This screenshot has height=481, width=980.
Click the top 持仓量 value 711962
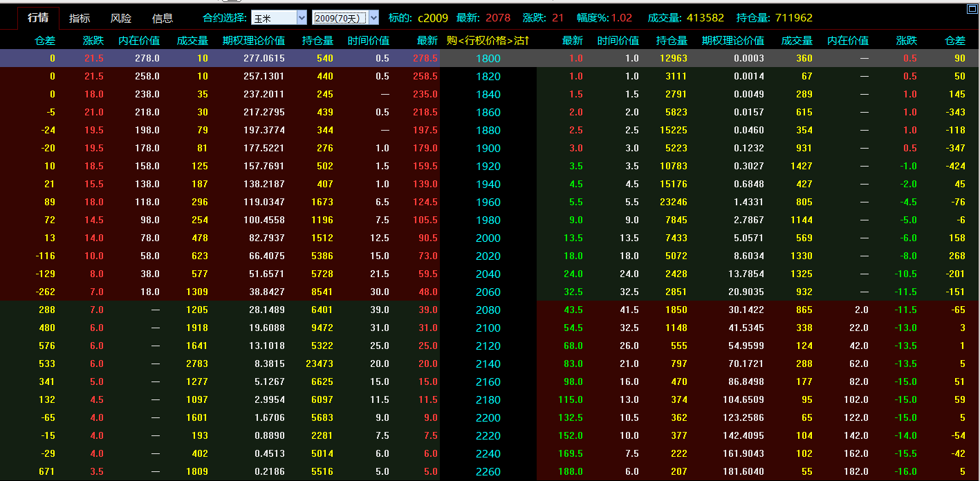(794, 18)
